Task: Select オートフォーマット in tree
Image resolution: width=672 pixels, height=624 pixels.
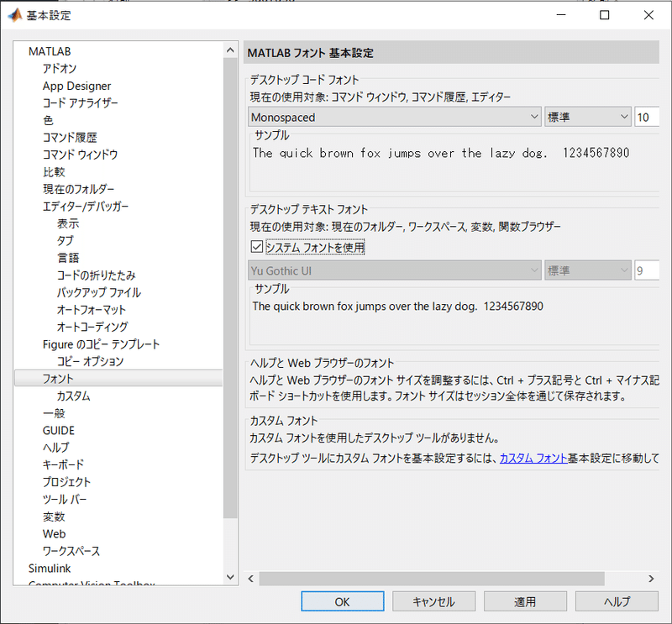Action: (x=92, y=309)
